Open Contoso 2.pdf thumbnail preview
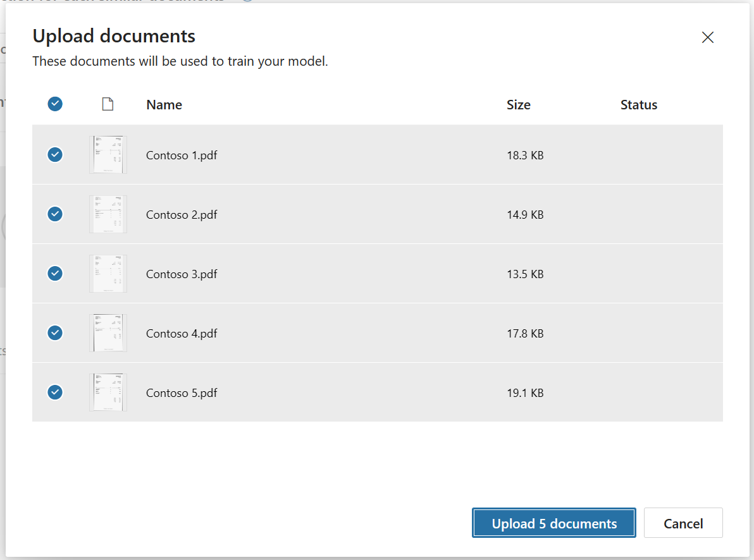Image resolution: width=754 pixels, height=560 pixels. tap(108, 214)
